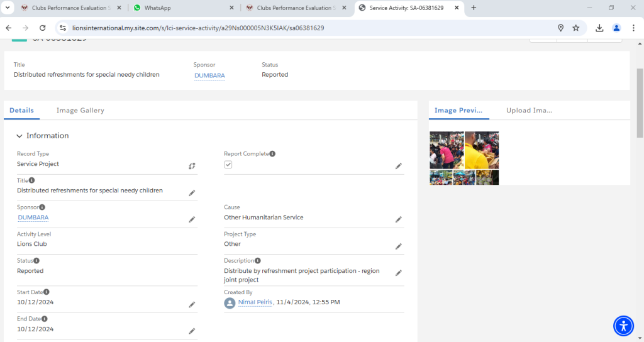This screenshot has width=644, height=342.
Task: Open a new browser tab
Action: click(x=474, y=8)
